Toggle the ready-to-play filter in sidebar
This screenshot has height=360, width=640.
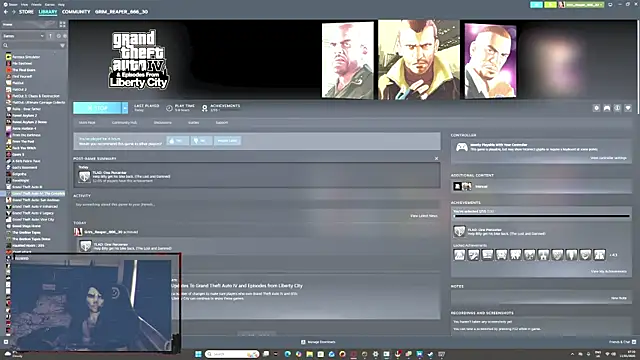point(64,36)
